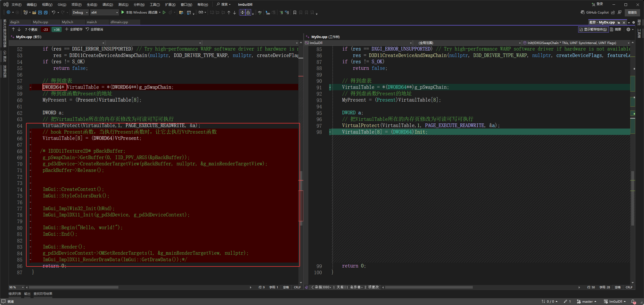Open the Git menu
644x305 pixels.
coord(62,4)
